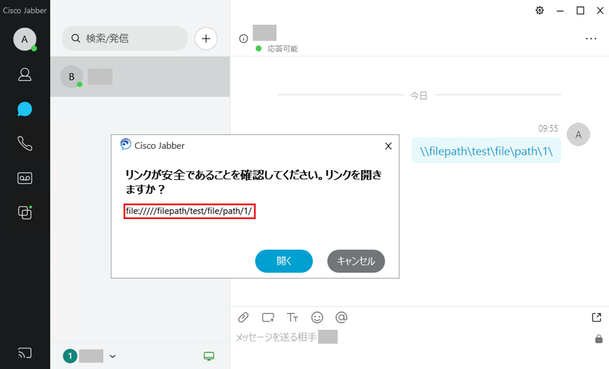Image resolution: width=609 pixels, height=369 pixels.
Task: Click the @ mention icon
Action: coord(341,318)
